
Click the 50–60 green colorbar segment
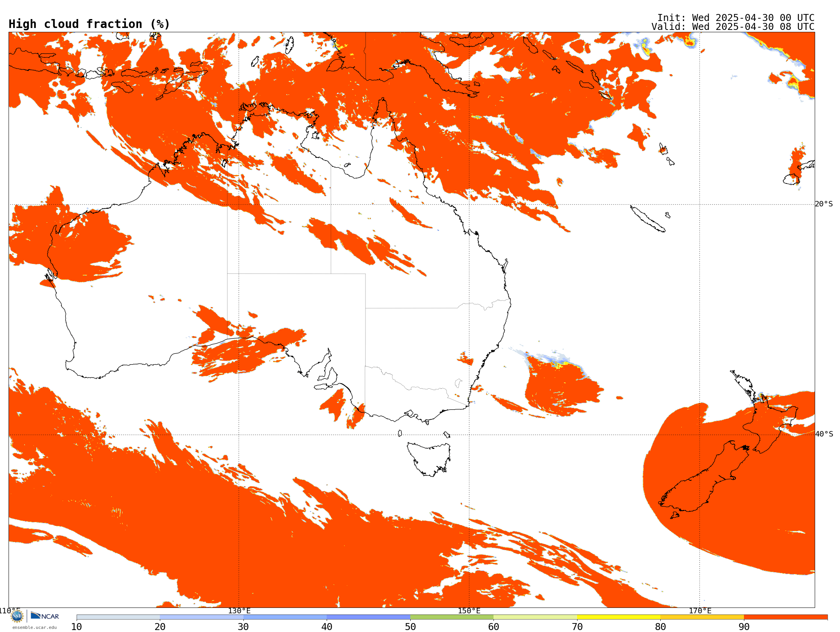[452, 617]
